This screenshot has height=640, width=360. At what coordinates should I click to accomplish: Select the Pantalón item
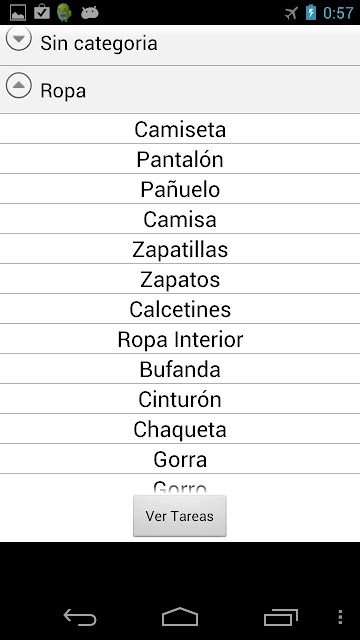tap(180, 159)
